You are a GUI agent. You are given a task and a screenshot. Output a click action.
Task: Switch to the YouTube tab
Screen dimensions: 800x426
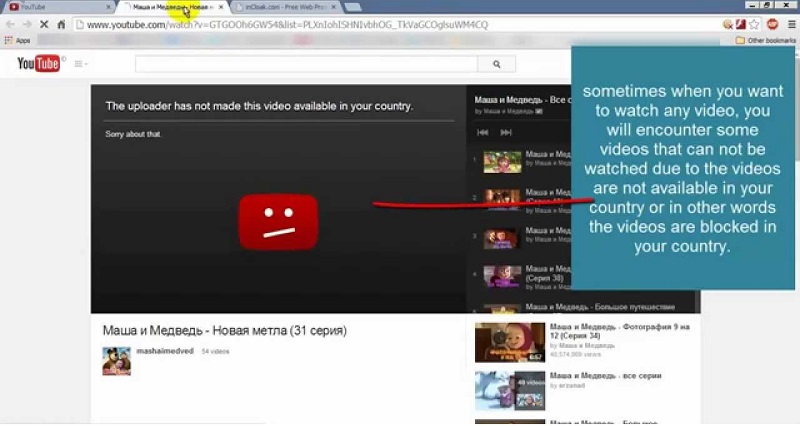[x=60, y=7]
